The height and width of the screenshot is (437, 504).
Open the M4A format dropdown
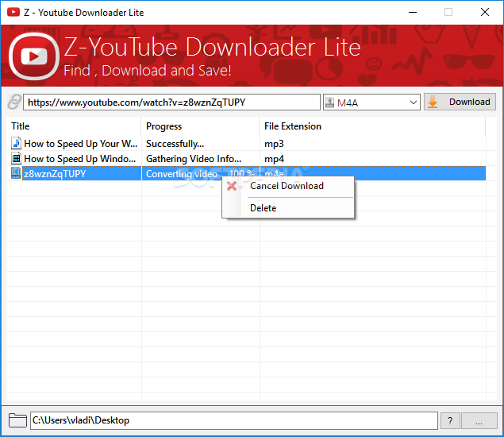point(414,102)
